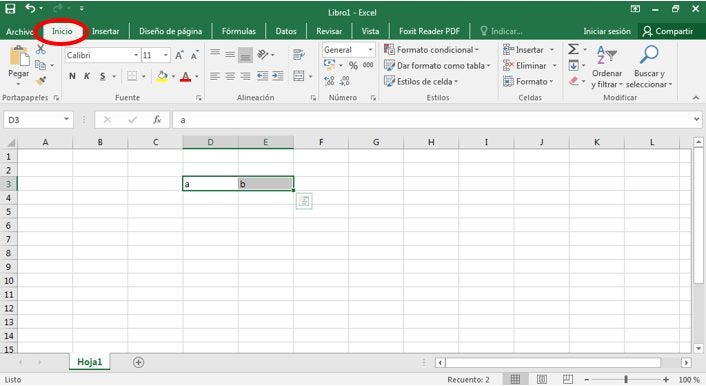Viewport: 706px width, 386px height.
Task: Open the Calibri font name dropdown
Action: point(136,55)
